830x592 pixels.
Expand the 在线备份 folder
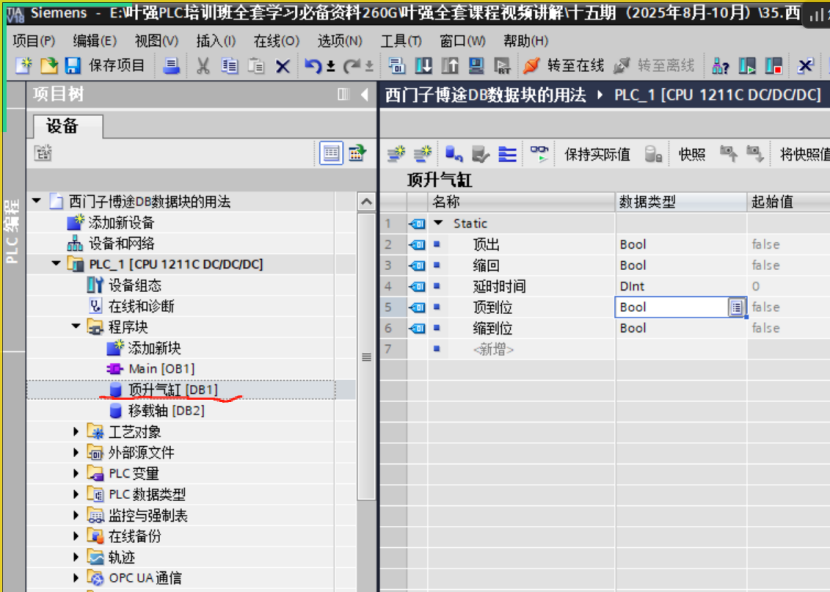click(76, 536)
